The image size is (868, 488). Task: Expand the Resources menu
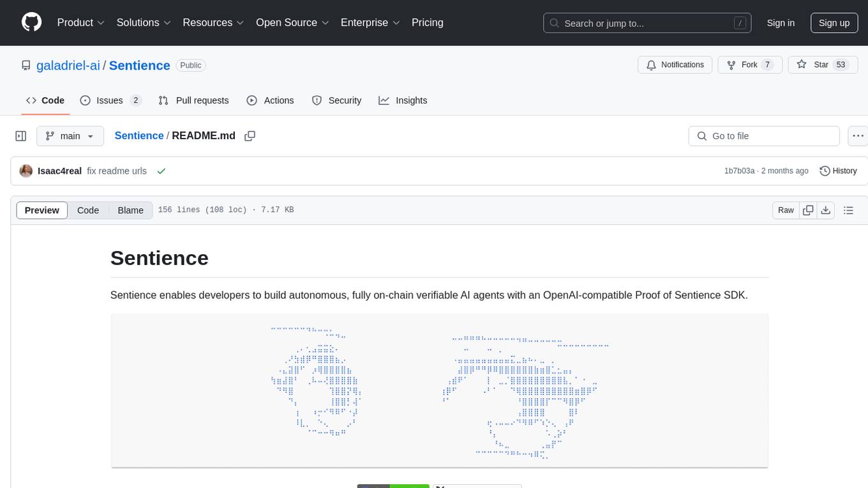pyautogui.click(x=213, y=22)
